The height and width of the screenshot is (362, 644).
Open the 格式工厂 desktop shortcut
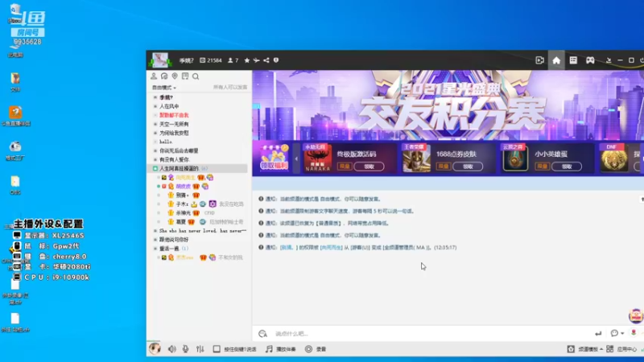[15, 150]
